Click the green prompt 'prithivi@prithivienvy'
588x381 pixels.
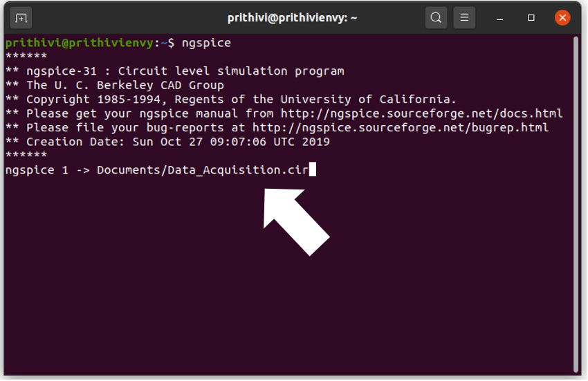[80, 43]
